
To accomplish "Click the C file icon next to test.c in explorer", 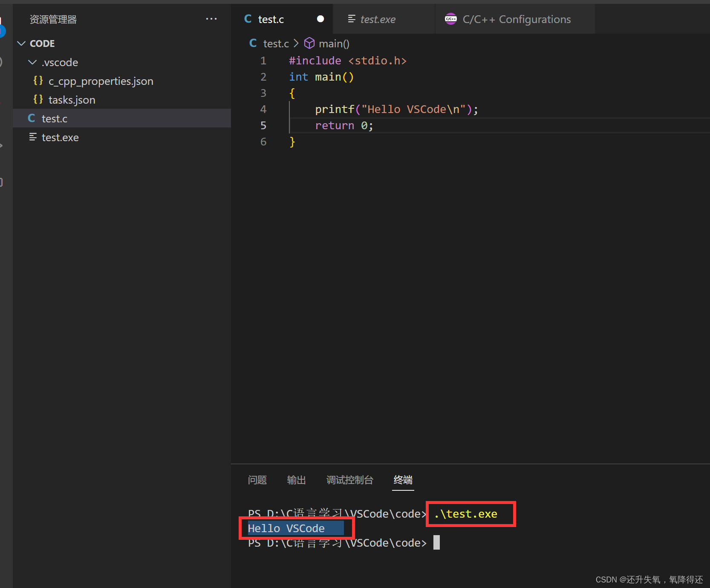I will coord(32,118).
